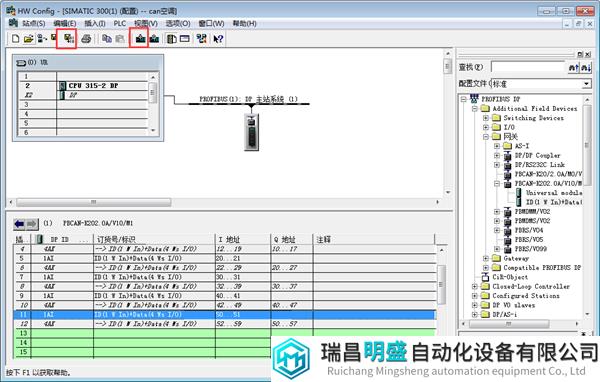
Task: Click the Open station folder icon
Action: pyautogui.click(x=28, y=39)
